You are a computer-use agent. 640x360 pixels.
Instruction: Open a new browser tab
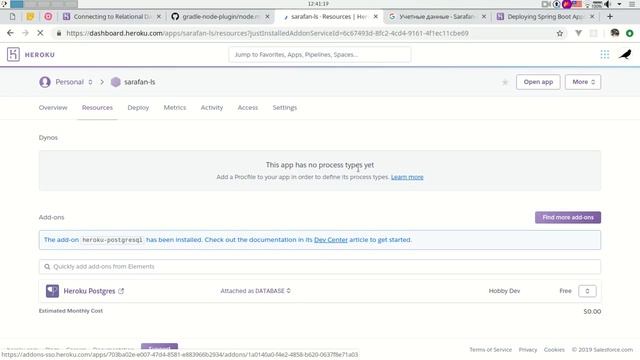610,16
